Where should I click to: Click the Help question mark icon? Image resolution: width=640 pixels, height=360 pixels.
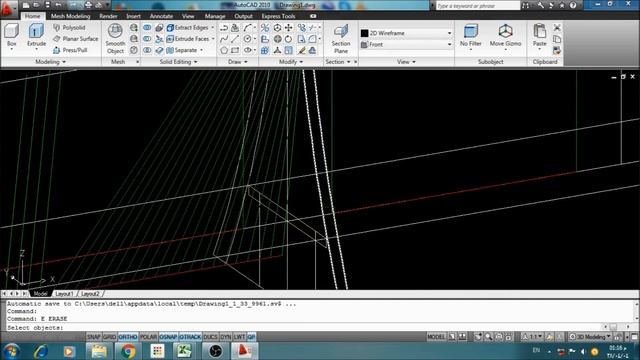pos(573,5)
